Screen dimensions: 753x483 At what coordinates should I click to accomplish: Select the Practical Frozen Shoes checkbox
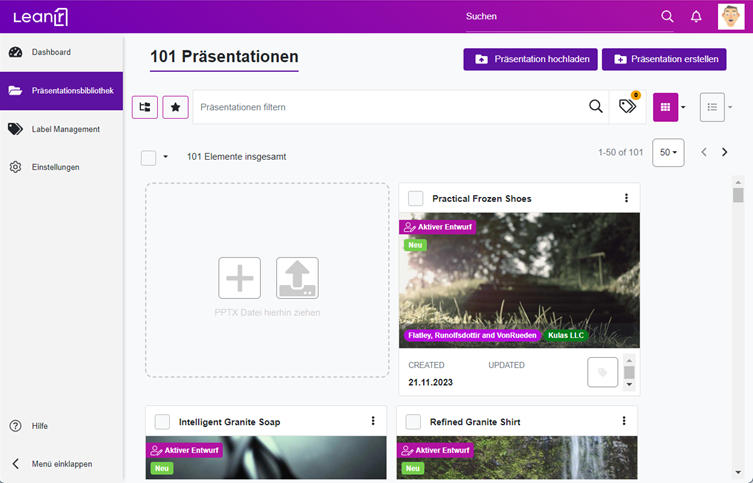pyautogui.click(x=416, y=198)
